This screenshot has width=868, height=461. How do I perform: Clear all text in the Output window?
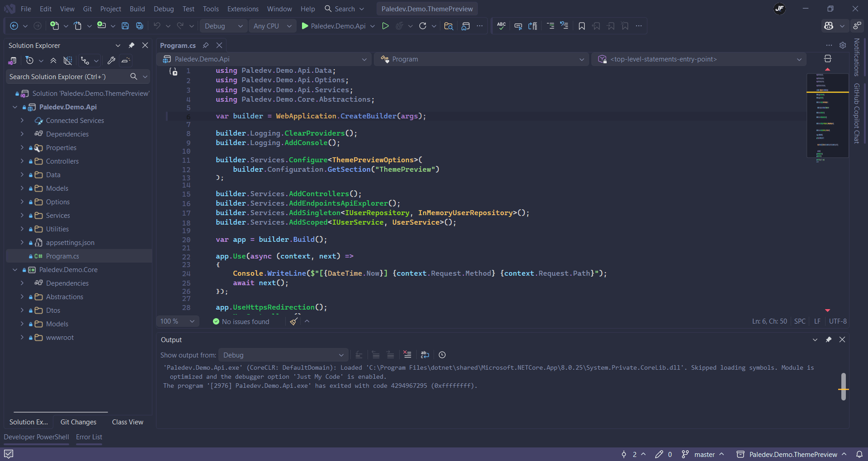pos(407,355)
